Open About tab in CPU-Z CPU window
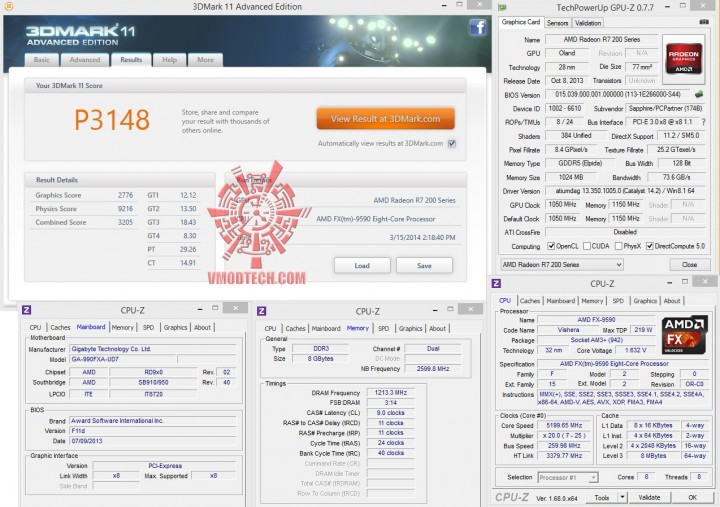This screenshot has height=507, width=720. pos(672,301)
